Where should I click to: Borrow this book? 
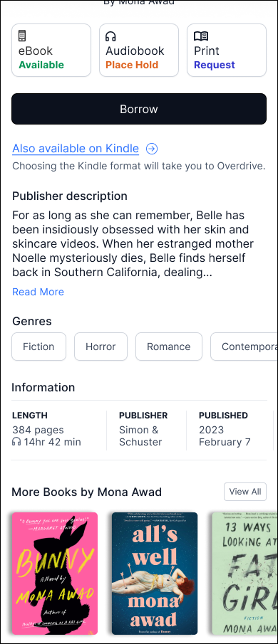(x=139, y=109)
